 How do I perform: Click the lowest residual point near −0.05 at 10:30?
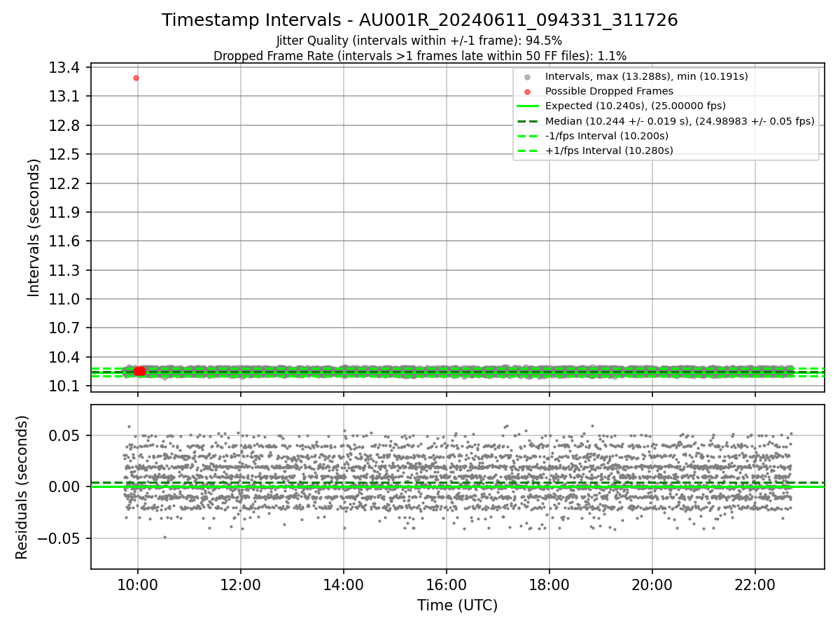click(165, 537)
